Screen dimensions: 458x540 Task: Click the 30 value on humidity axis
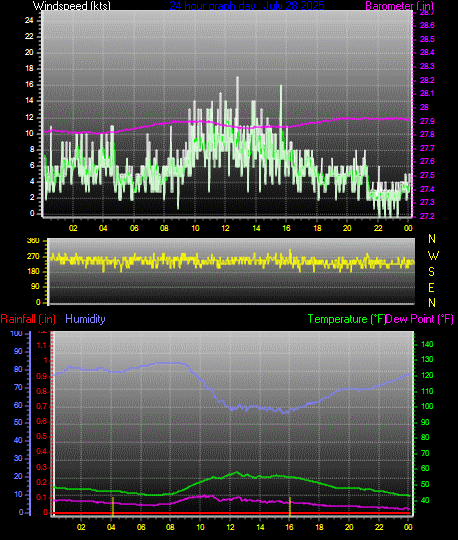coord(18,458)
